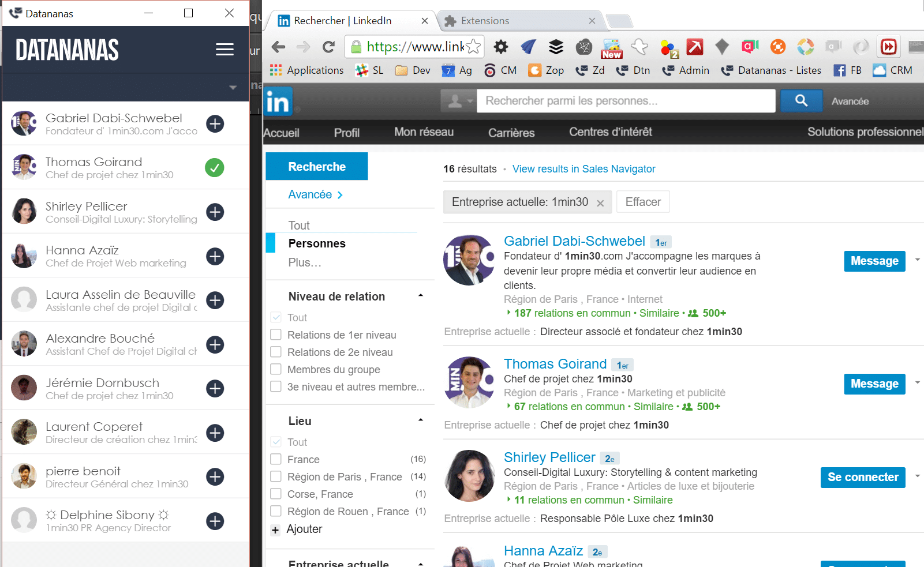Check Région de Paris, France filter
The image size is (924, 567).
(276, 476)
